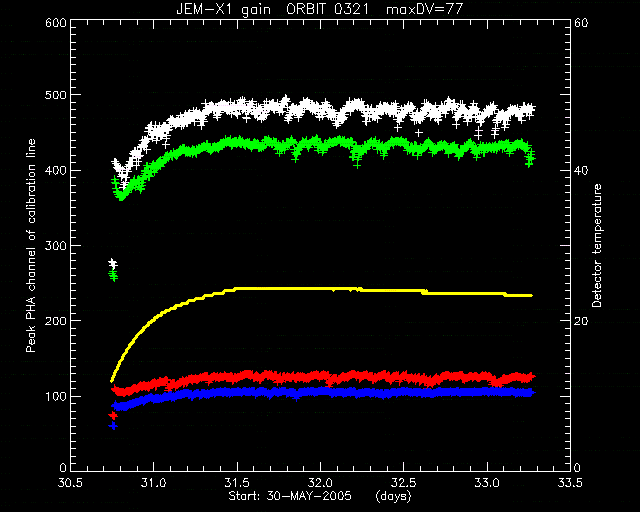The width and height of the screenshot is (640, 512).
Task: Click the Start: 30-MAY-2005 (days) label
Action: (x=320, y=496)
